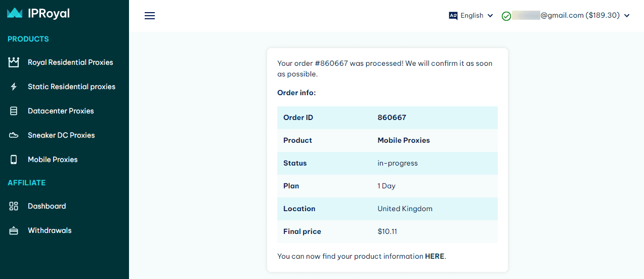Click the Withdrawals wallet icon
This screenshot has height=279, width=644.
pyautogui.click(x=14, y=230)
